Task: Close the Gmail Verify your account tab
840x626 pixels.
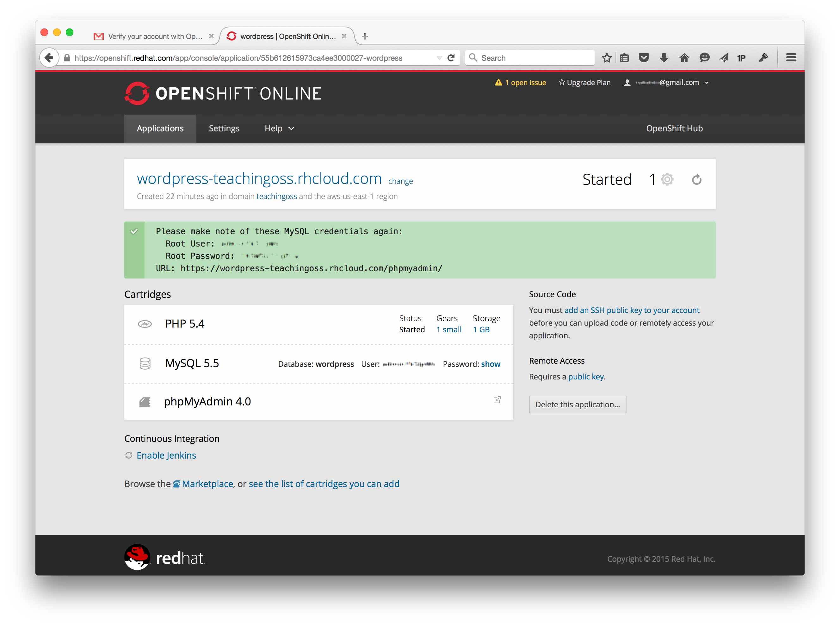Action: point(211,36)
